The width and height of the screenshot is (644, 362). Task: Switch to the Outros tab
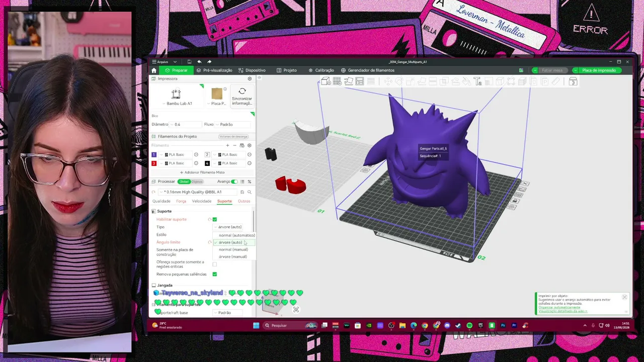click(x=244, y=201)
